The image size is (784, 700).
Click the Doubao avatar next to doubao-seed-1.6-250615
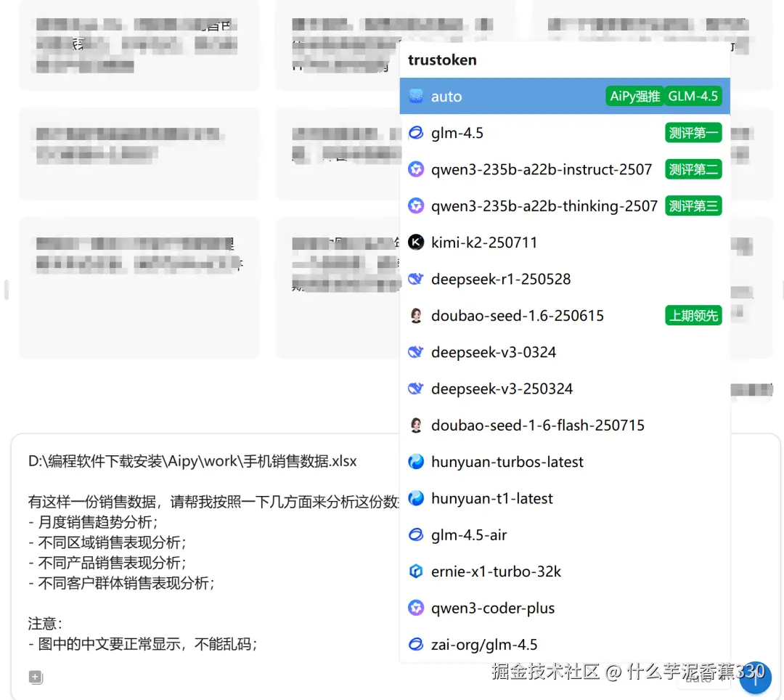[416, 315]
